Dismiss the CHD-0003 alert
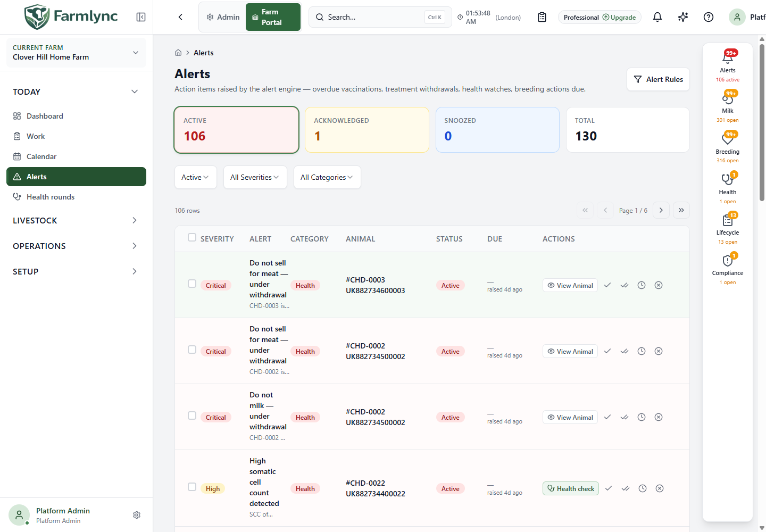The image size is (766, 532). coord(659,285)
